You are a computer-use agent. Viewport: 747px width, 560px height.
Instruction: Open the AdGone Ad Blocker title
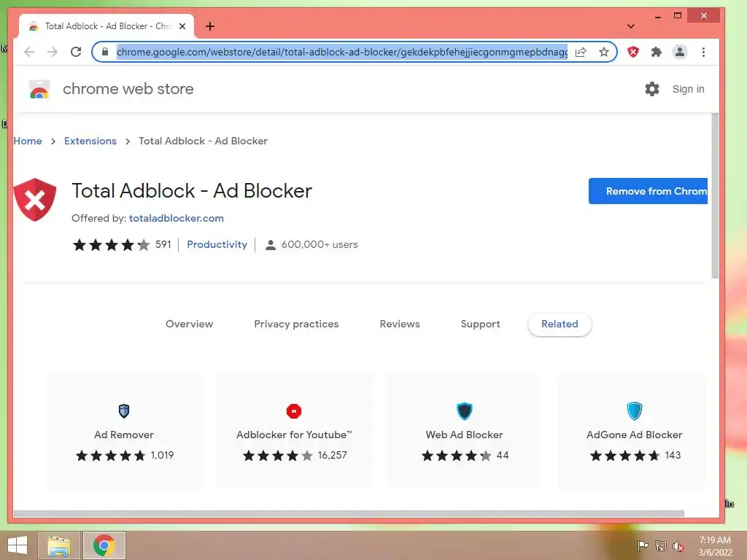[635, 435]
